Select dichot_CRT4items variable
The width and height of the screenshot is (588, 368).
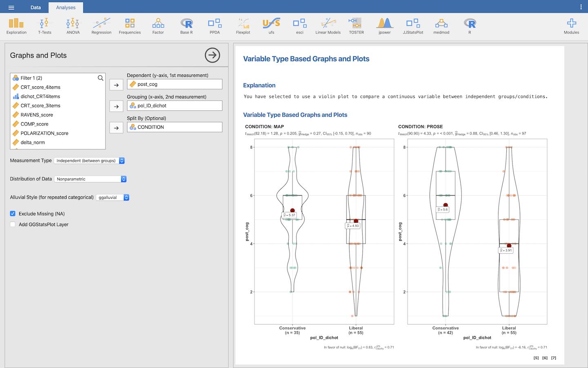58,96
